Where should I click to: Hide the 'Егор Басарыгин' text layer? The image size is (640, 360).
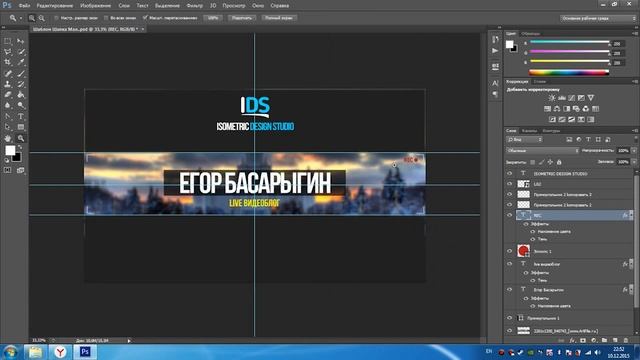(509, 289)
